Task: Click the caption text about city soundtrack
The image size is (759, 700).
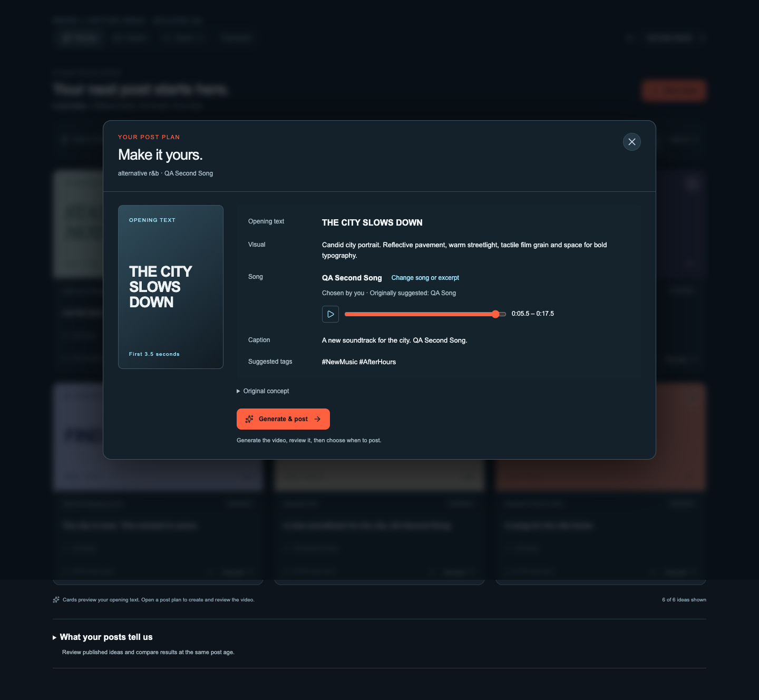Action: click(394, 341)
